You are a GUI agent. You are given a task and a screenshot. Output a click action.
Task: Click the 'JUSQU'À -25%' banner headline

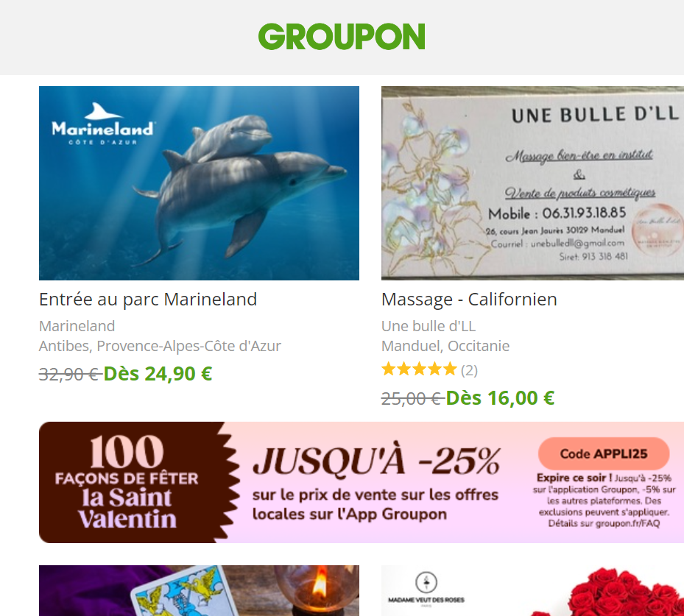[376, 461]
